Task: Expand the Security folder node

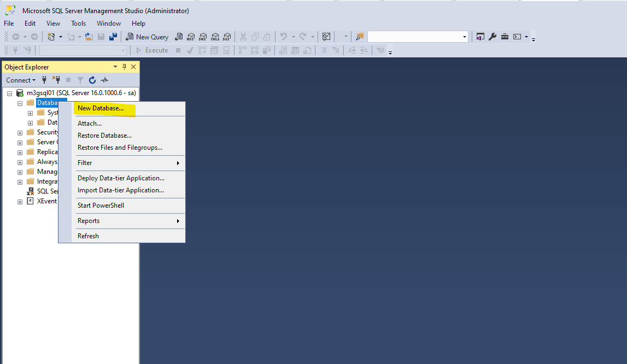Action: (x=20, y=133)
